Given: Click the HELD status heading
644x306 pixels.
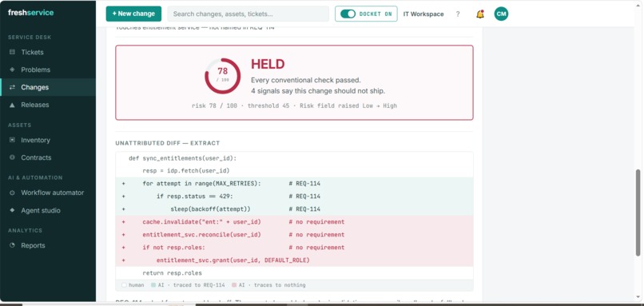Looking at the screenshot, I should click(x=268, y=64).
